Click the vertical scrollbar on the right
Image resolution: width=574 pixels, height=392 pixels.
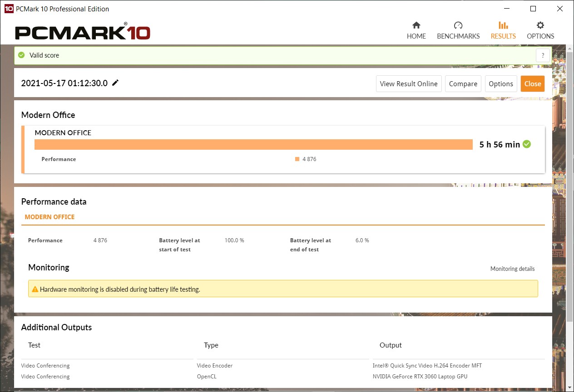click(570, 181)
